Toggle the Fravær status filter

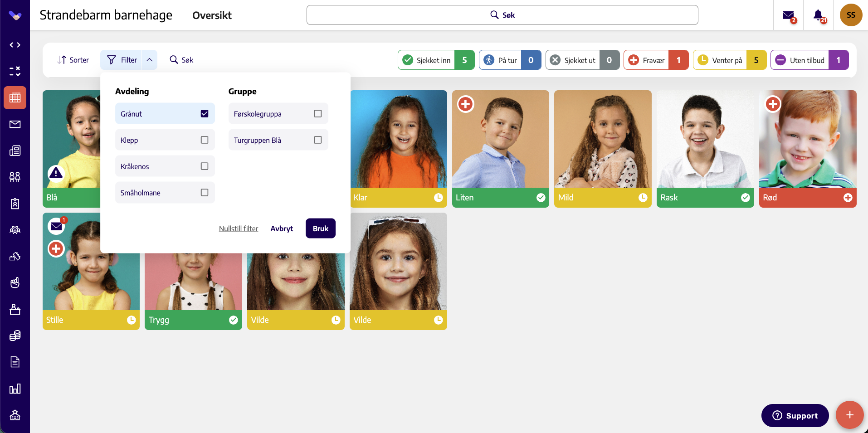(x=656, y=60)
